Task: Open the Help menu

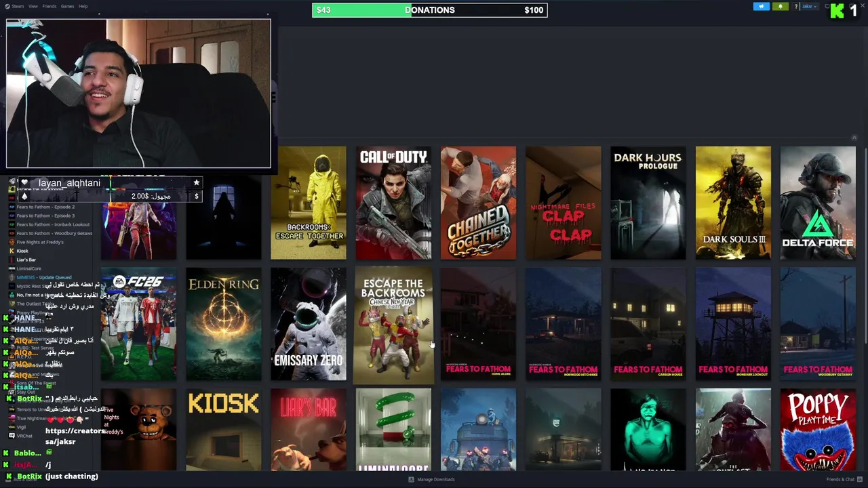Action: pyautogui.click(x=83, y=6)
